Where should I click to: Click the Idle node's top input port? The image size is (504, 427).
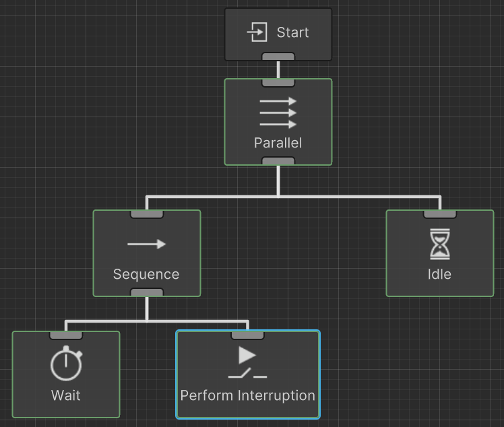tap(439, 214)
